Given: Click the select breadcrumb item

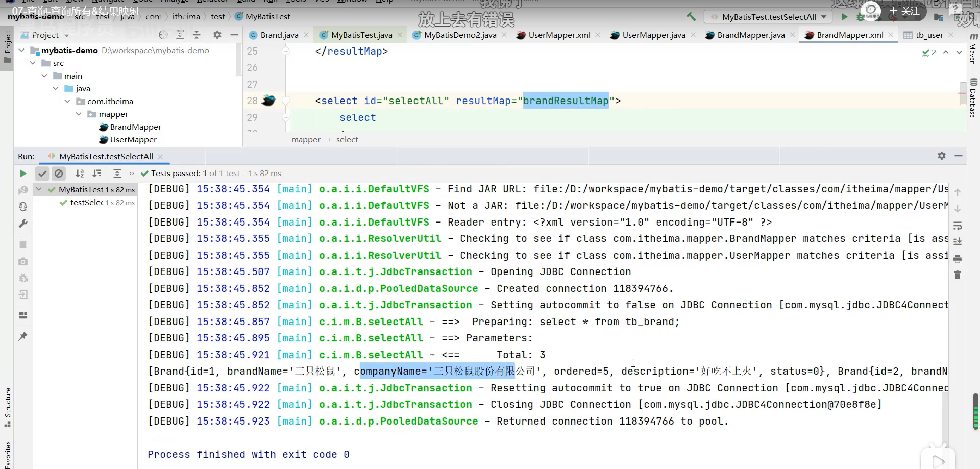Looking at the screenshot, I should pyautogui.click(x=347, y=140).
